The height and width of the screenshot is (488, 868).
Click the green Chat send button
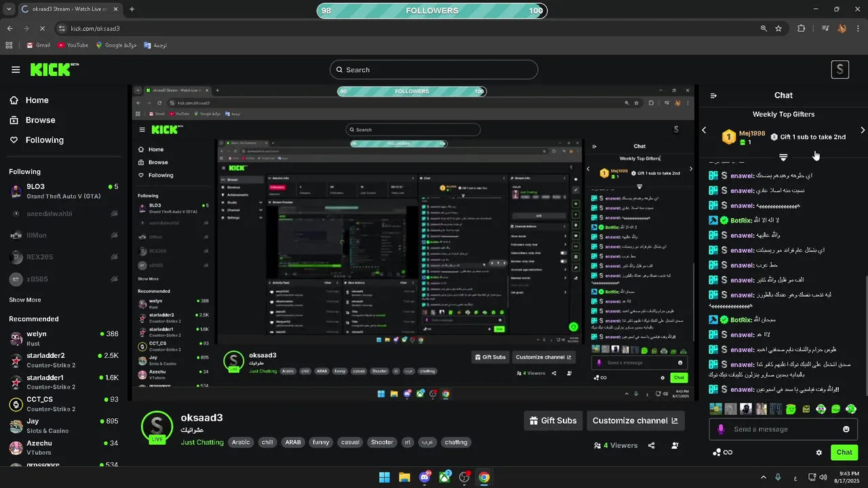pyautogui.click(x=844, y=452)
